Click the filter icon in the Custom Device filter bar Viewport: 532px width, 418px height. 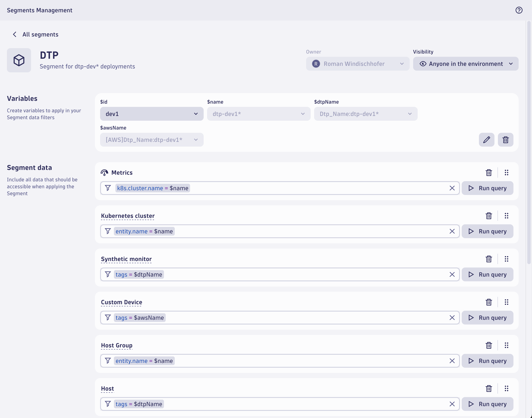[108, 317]
